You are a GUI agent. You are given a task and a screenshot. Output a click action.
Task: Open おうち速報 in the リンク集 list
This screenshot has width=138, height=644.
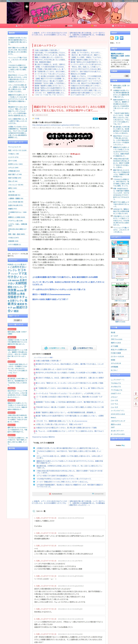click(x=114, y=346)
